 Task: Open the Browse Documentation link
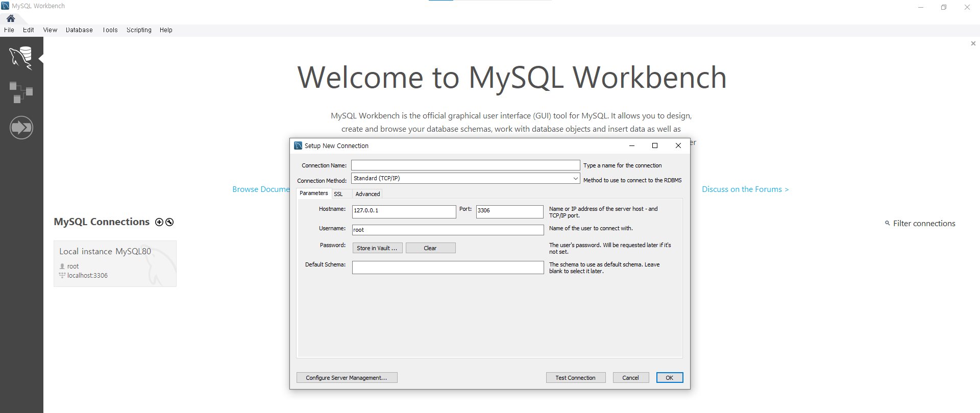click(261, 189)
